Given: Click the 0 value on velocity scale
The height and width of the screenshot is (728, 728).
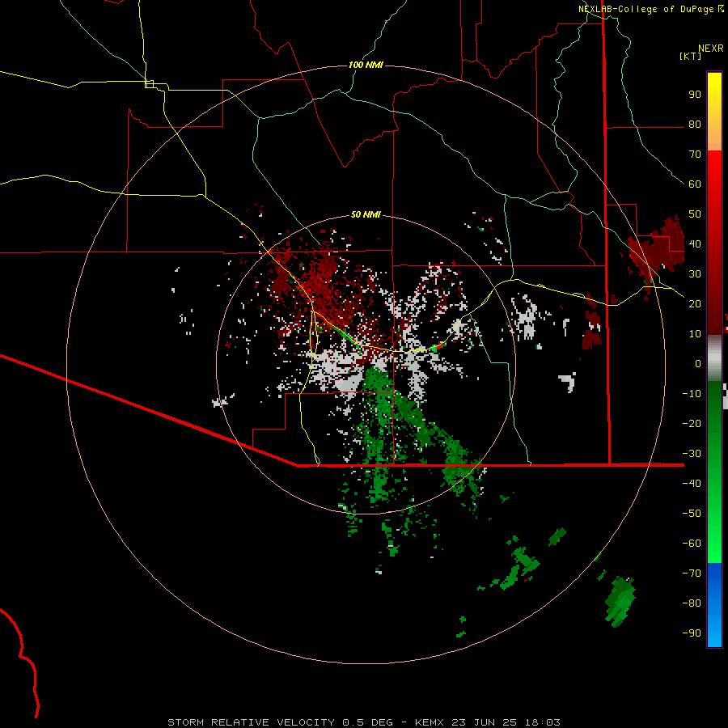Looking at the screenshot, I should (x=698, y=364).
